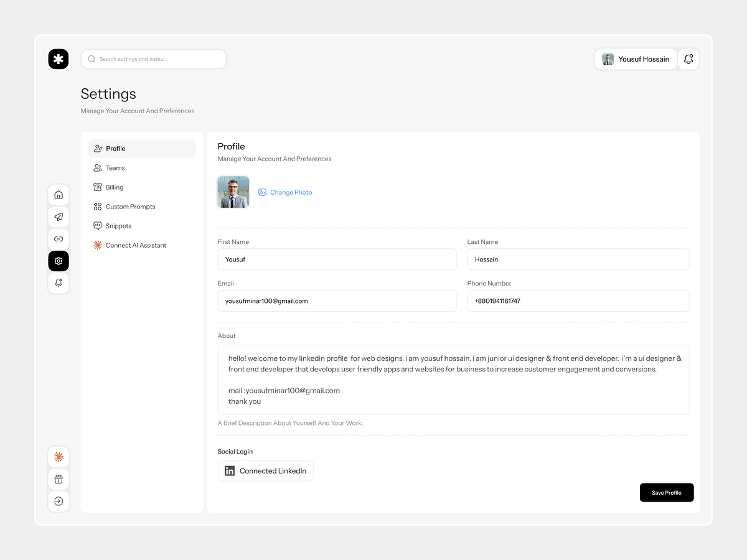Select the settings gear sidebar icon
Image resolution: width=747 pixels, height=560 pixels.
point(59,261)
